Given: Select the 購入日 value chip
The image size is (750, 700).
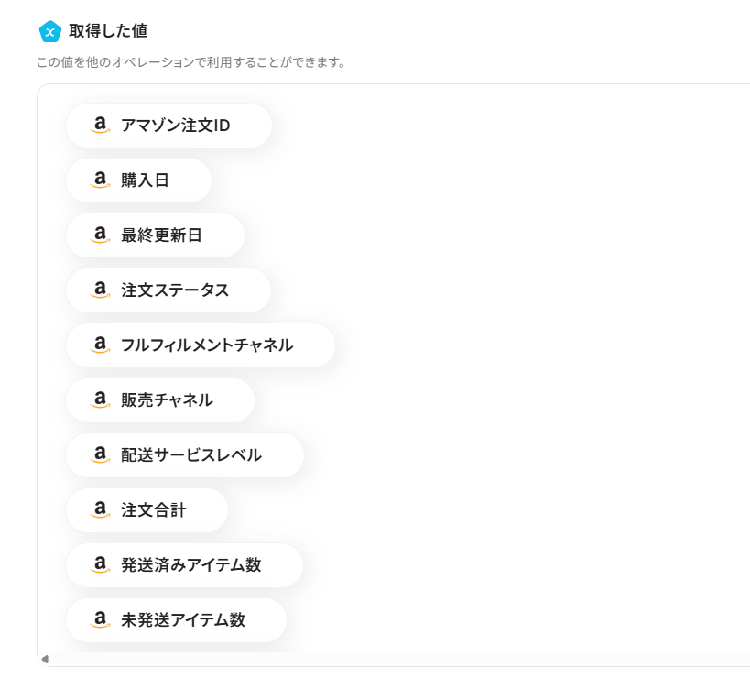Looking at the screenshot, I should [x=146, y=180].
